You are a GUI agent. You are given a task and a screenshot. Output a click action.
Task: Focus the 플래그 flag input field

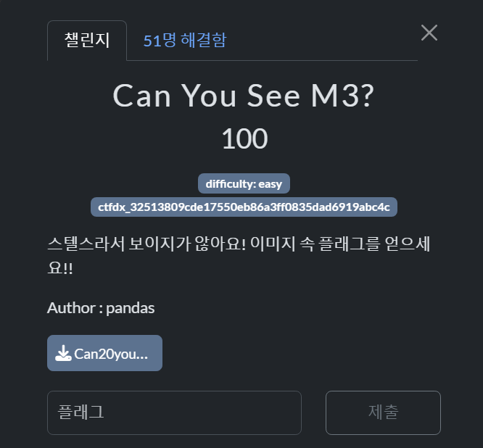174,412
